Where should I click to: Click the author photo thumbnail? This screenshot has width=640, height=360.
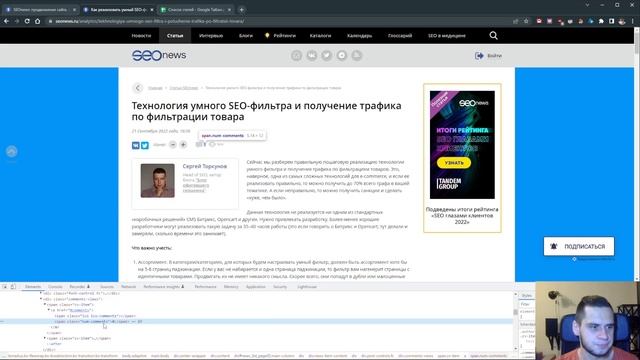click(x=158, y=180)
